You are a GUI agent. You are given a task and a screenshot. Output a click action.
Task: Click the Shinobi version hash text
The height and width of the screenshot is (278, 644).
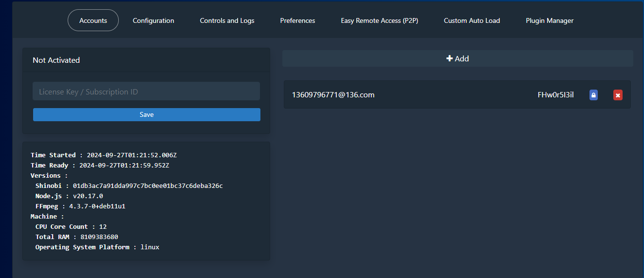pyautogui.click(x=147, y=185)
